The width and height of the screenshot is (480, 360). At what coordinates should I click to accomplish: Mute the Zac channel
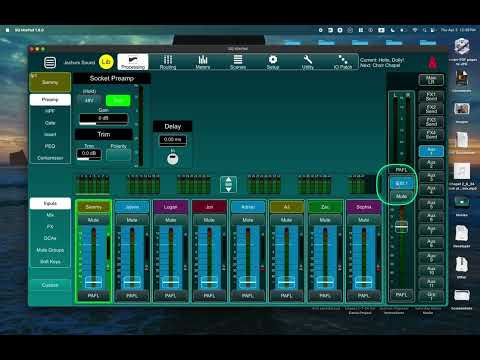click(x=325, y=220)
